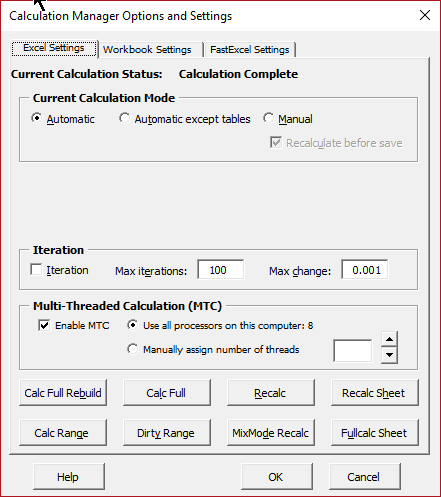The height and width of the screenshot is (497, 441).
Task: Click the Max change input field
Action: point(365,270)
